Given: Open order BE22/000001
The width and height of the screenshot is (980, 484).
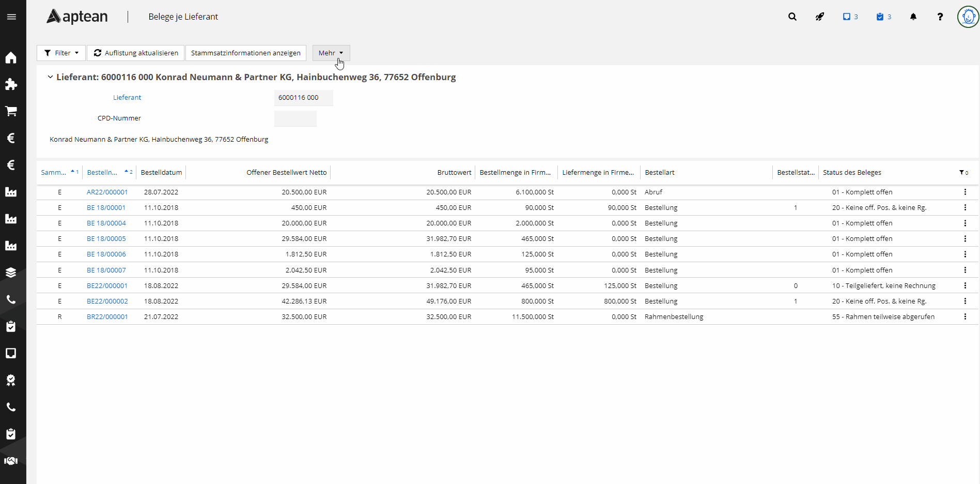Looking at the screenshot, I should (107, 285).
